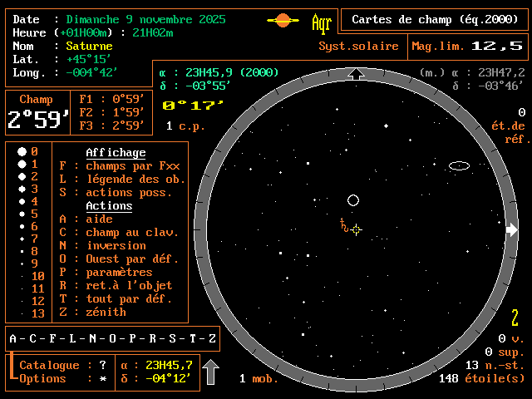Open A : aide help entry
This screenshot has width=532, height=399.
[86, 219]
